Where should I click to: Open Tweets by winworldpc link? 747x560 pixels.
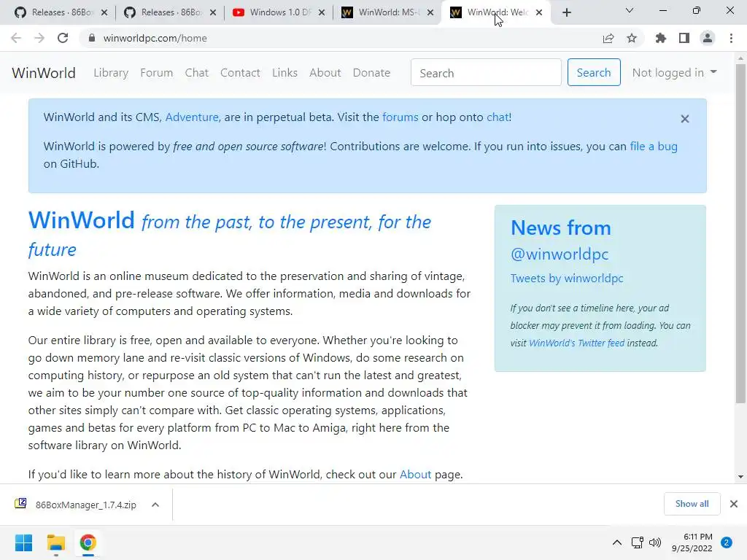tap(567, 278)
